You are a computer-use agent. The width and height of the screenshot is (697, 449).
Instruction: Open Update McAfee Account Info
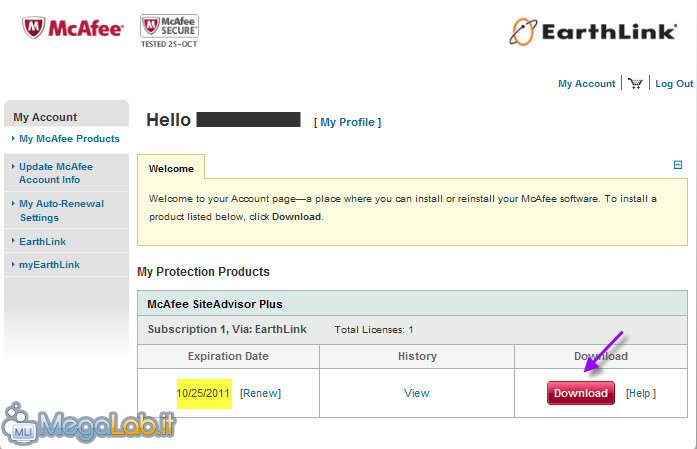point(56,173)
